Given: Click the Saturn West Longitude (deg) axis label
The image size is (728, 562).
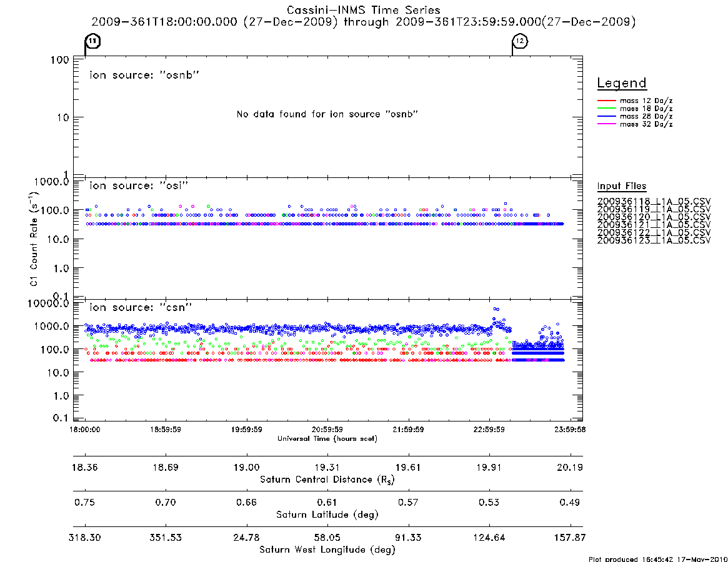Looking at the screenshot, I should [327, 550].
